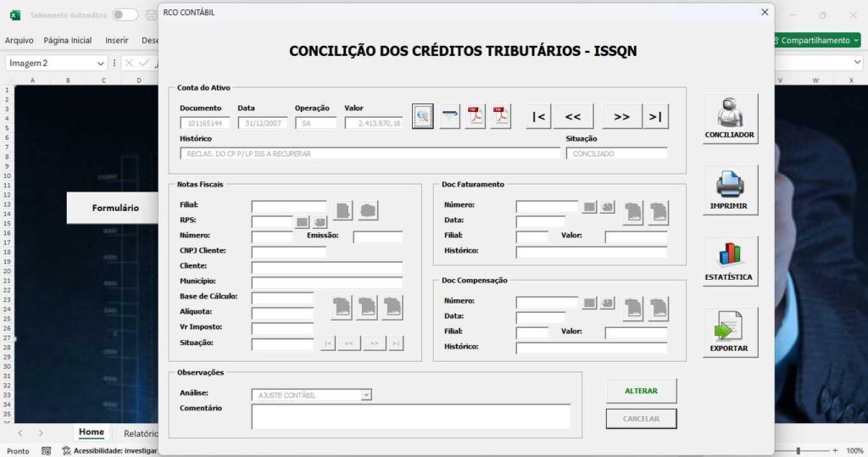Close the RCO CONTÁBIL dialog

[765, 12]
